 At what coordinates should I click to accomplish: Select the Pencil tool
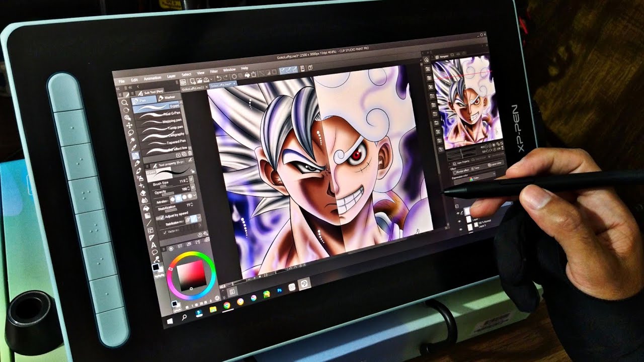137,163
